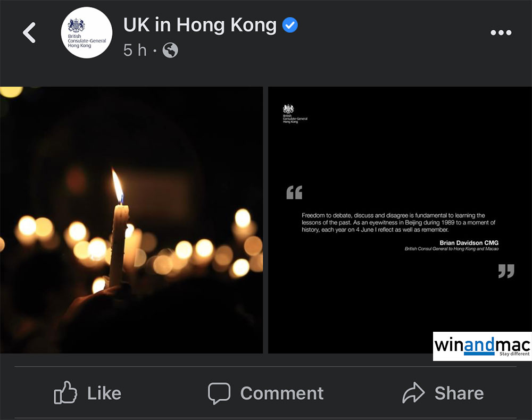Image resolution: width=532 pixels, height=420 pixels.
Task: Tap the Comment button label
Action: (282, 393)
